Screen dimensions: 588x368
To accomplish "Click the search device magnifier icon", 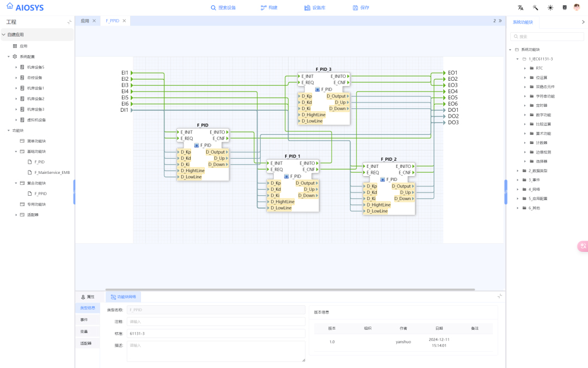I will click(x=213, y=8).
